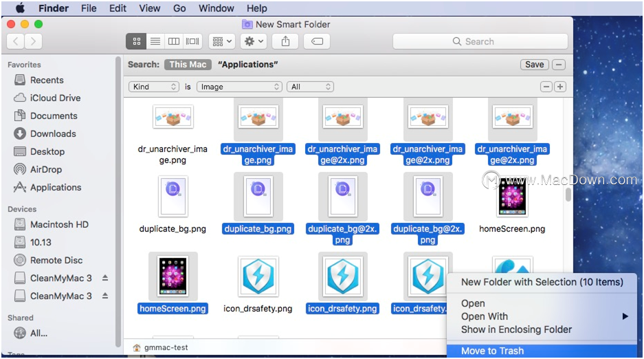Click highlighted duplicate_bg.png file name
The height and width of the screenshot is (359, 644).
click(x=258, y=229)
